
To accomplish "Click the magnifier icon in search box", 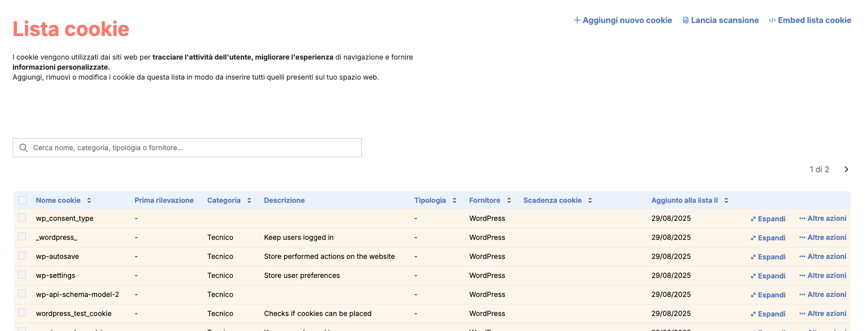I will click(x=23, y=148).
